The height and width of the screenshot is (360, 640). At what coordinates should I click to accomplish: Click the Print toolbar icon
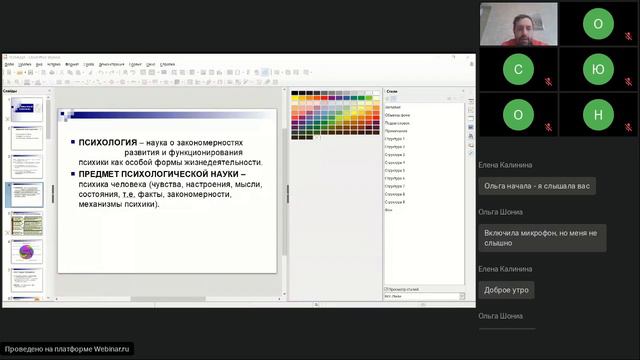coord(52,73)
